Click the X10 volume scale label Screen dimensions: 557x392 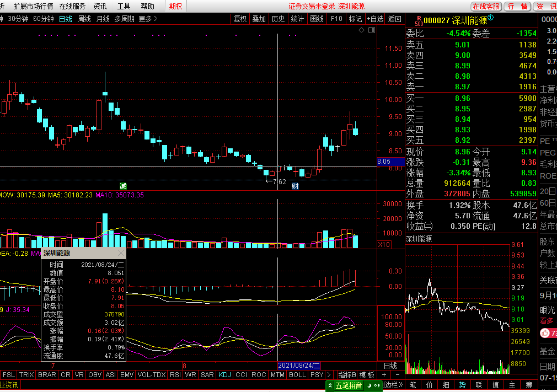pyautogui.click(x=384, y=244)
